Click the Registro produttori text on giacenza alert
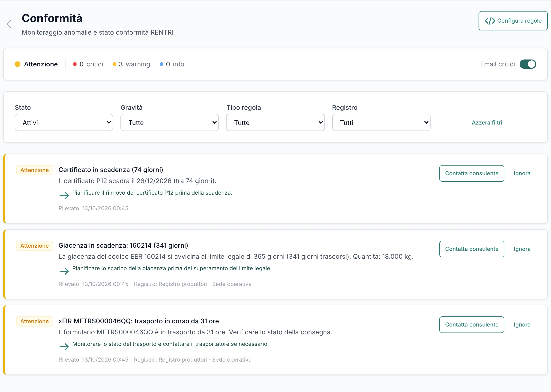Image resolution: width=551 pixels, height=392 pixels. (x=183, y=284)
